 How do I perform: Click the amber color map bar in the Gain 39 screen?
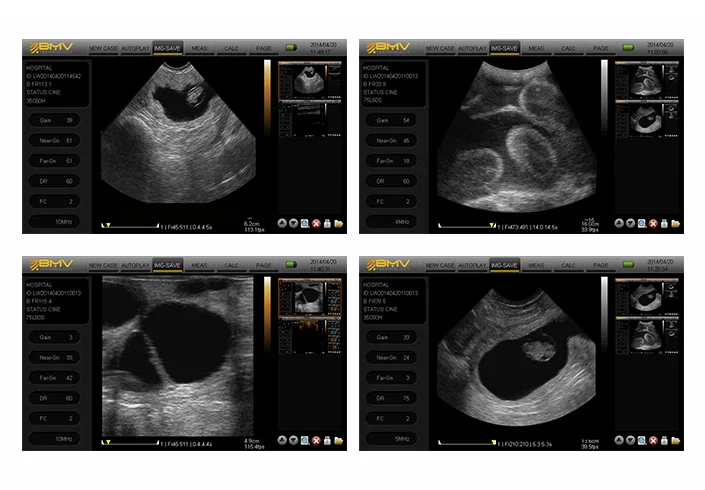click(x=267, y=97)
